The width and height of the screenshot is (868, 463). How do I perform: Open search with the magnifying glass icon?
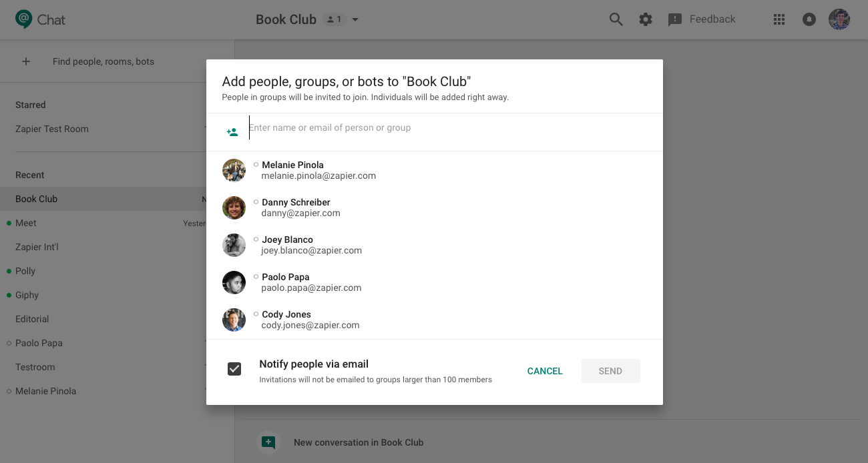pos(616,19)
